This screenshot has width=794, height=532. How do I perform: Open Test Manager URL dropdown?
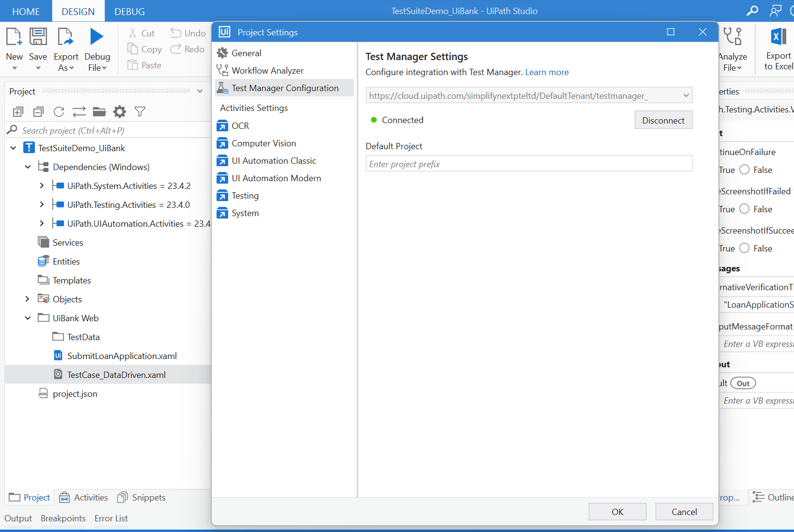pyautogui.click(x=686, y=95)
